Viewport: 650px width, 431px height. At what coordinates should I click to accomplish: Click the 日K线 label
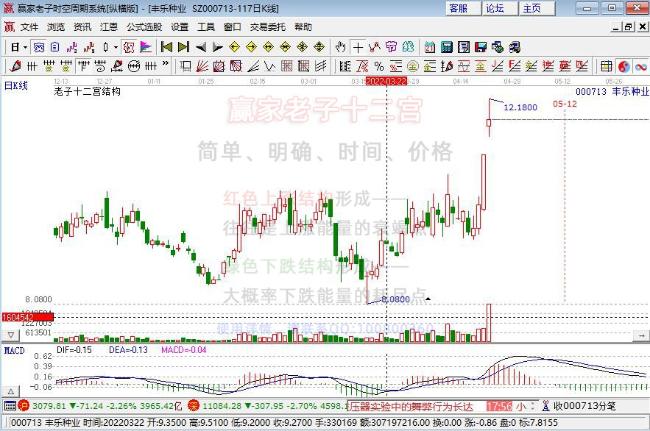click(16, 86)
